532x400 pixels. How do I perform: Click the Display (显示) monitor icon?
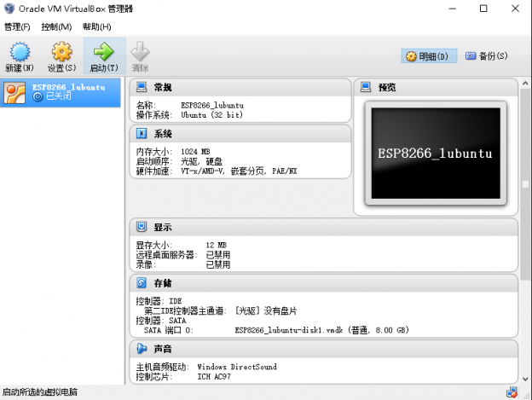coord(142,227)
